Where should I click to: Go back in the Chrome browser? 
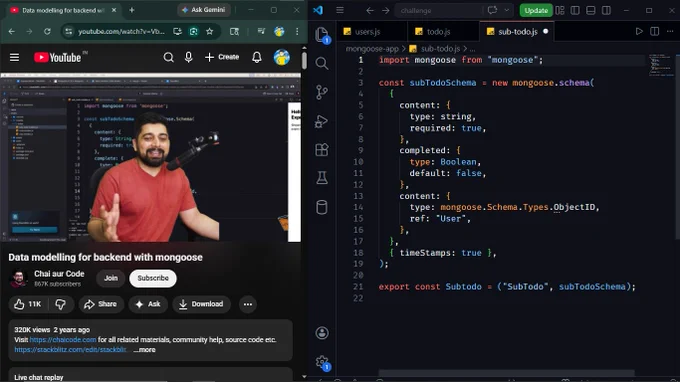12,31
